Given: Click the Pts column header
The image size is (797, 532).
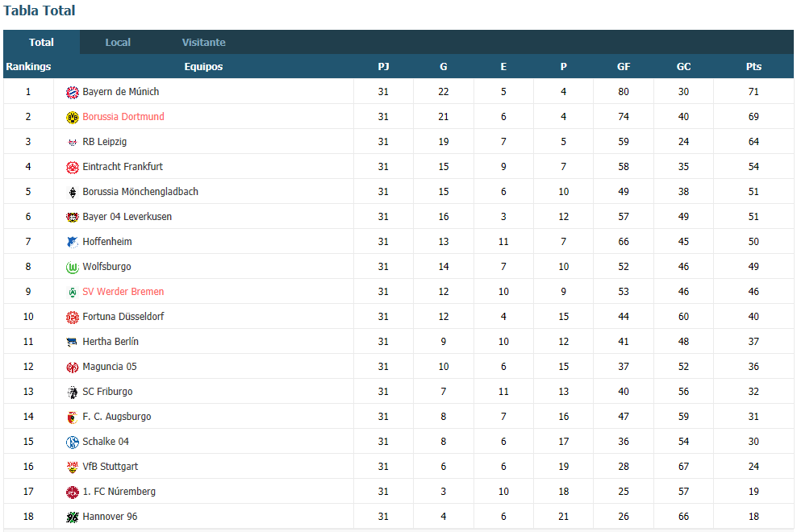Looking at the screenshot, I should (x=753, y=67).
